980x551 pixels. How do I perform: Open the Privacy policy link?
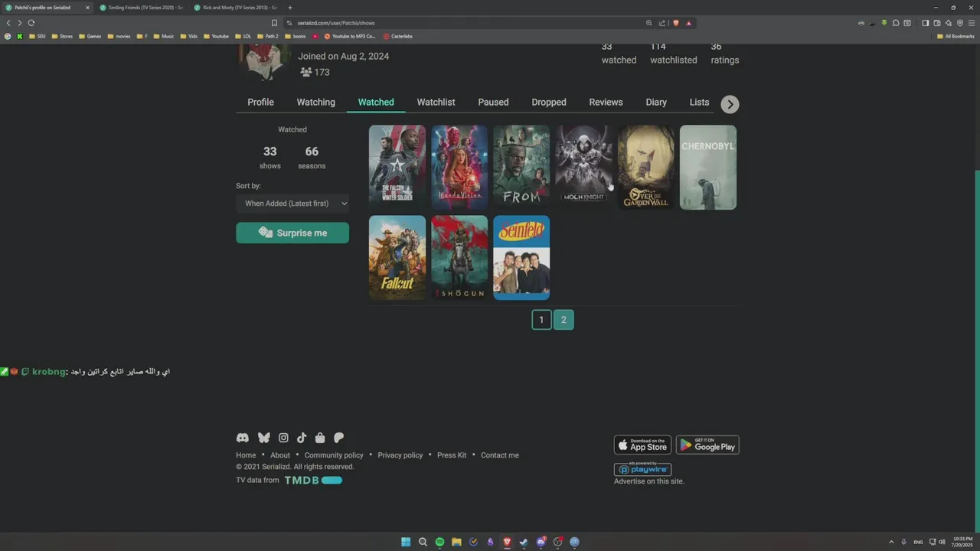[x=400, y=455]
